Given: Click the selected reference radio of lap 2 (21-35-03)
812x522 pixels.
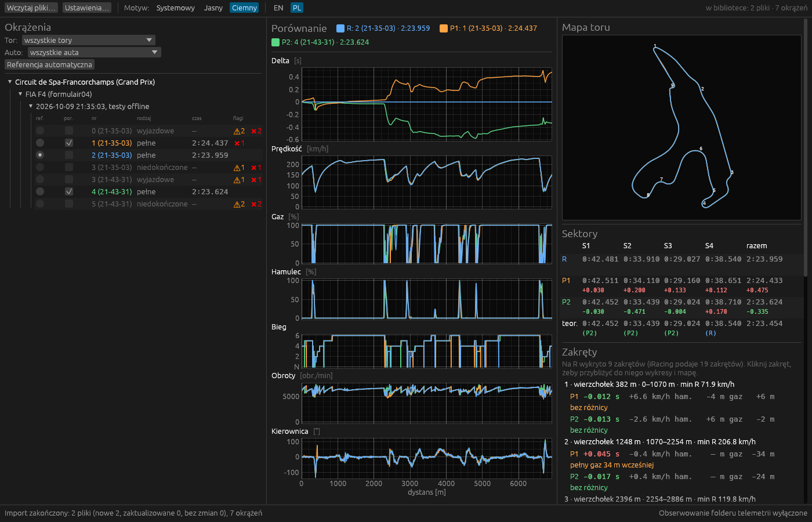Looking at the screenshot, I should point(40,155).
